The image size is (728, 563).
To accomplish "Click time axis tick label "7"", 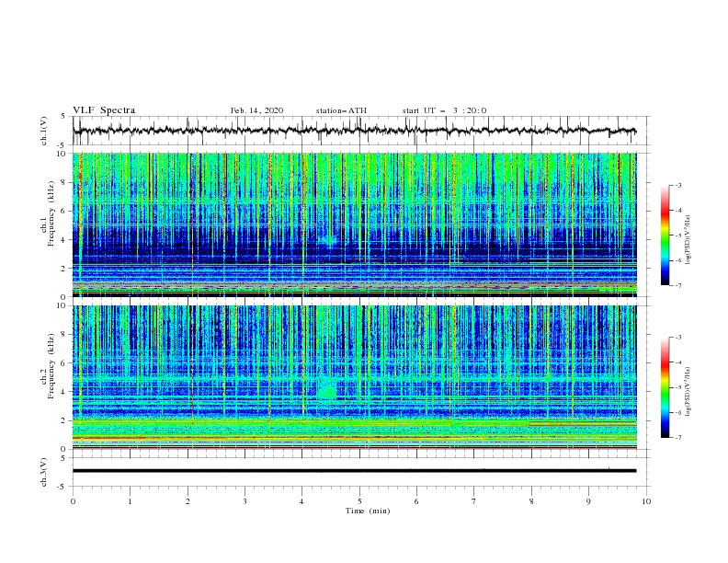I will point(474,501).
